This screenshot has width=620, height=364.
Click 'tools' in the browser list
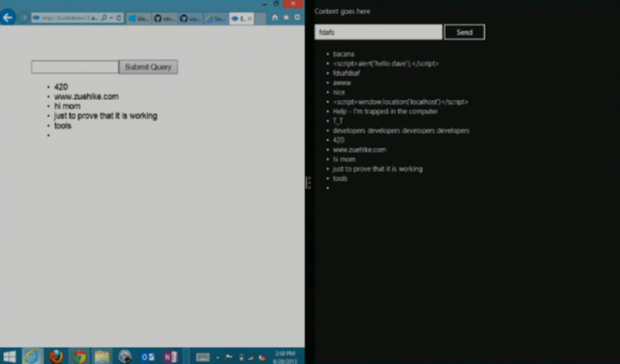63,125
